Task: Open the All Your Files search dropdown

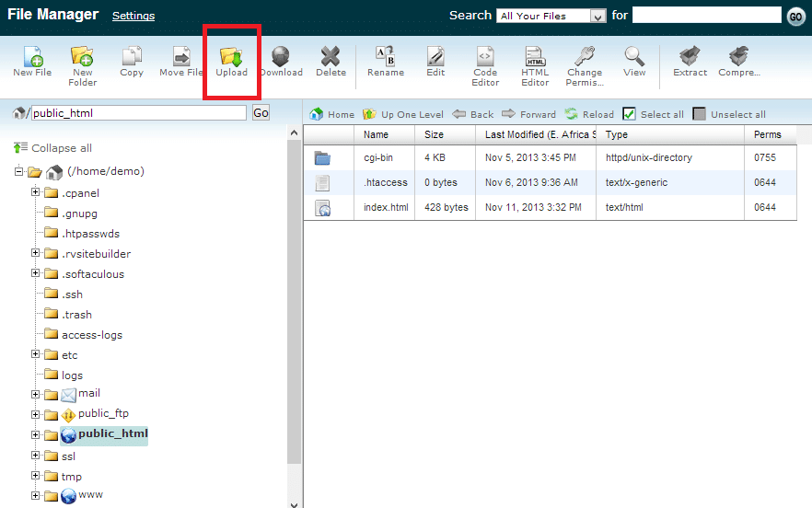Action: (x=551, y=16)
